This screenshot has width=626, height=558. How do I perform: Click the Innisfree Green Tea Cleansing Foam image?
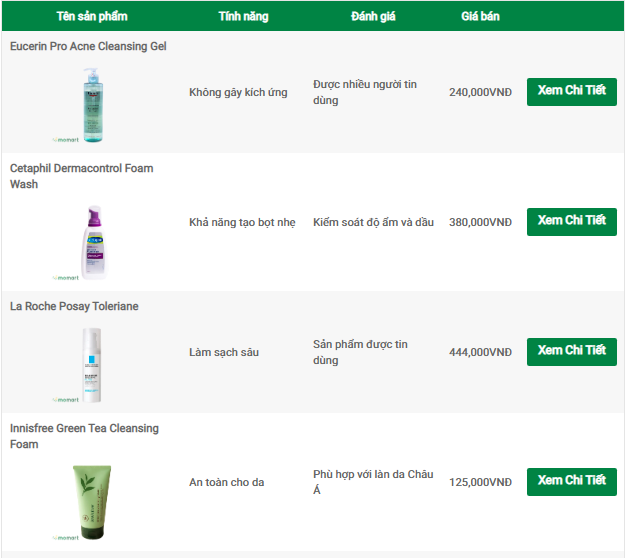pyautogui.click(x=92, y=492)
